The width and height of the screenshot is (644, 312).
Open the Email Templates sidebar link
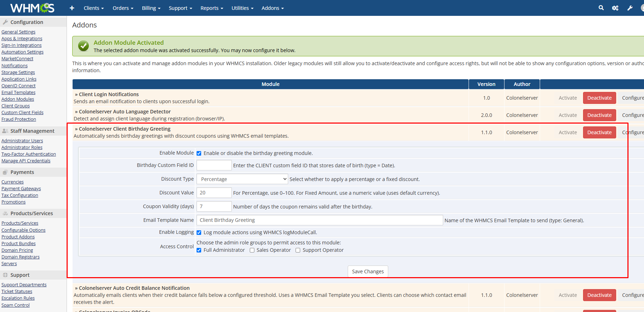coord(18,93)
